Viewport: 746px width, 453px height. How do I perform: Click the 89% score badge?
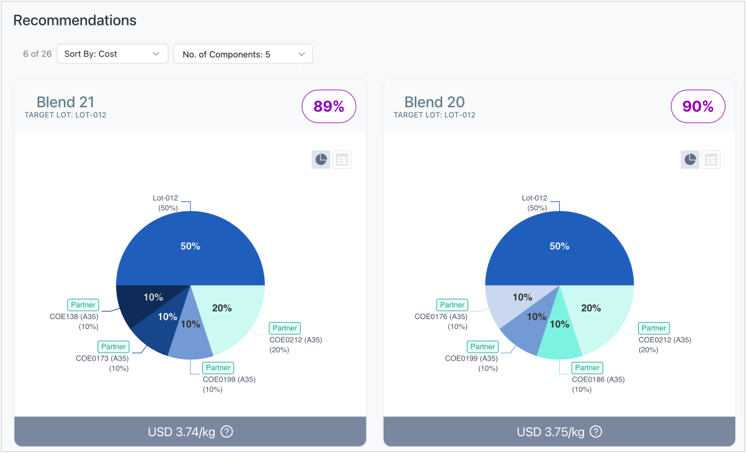pos(329,107)
